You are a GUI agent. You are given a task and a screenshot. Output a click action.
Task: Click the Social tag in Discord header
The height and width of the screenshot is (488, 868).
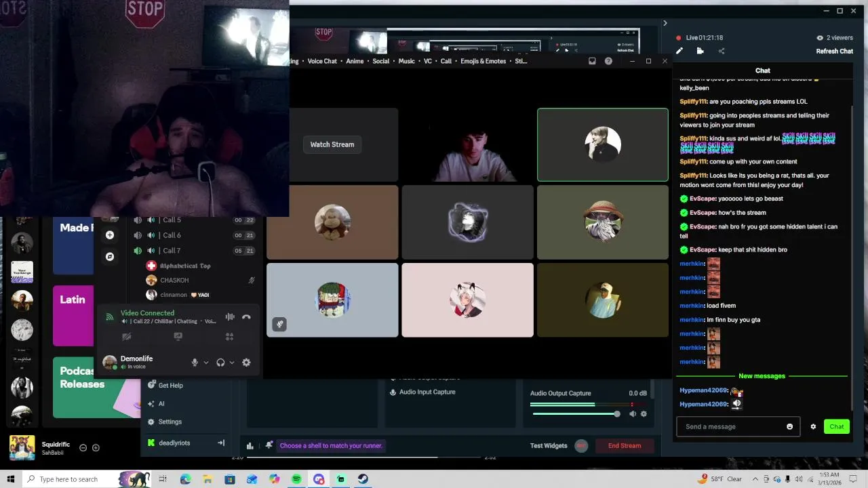pos(381,61)
